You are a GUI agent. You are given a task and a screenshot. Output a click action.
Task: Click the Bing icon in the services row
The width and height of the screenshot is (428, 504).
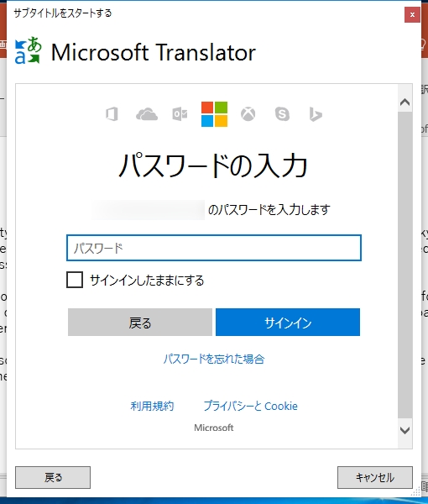(x=316, y=114)
